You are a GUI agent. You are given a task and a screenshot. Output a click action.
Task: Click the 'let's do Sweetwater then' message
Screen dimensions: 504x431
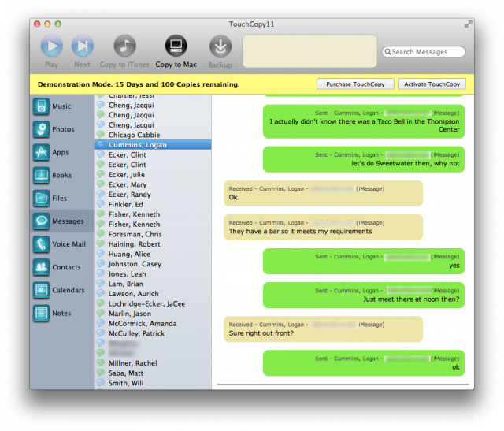pos(364,159)
